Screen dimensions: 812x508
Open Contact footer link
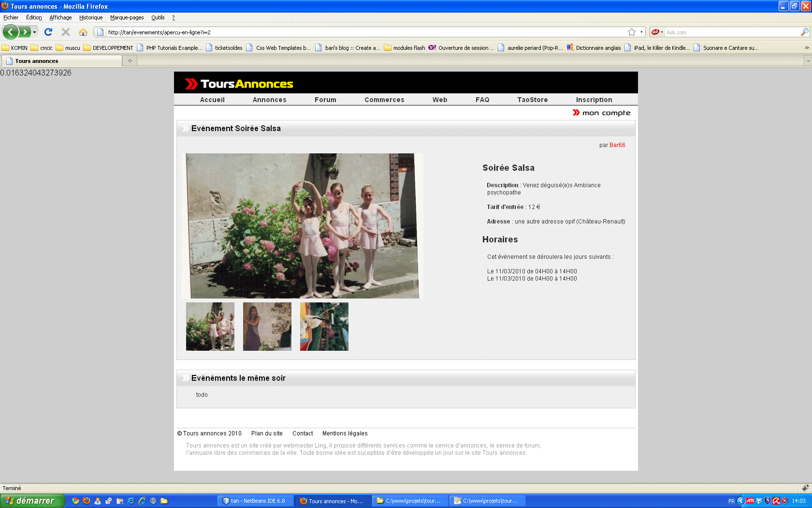(x=303, y=433)
